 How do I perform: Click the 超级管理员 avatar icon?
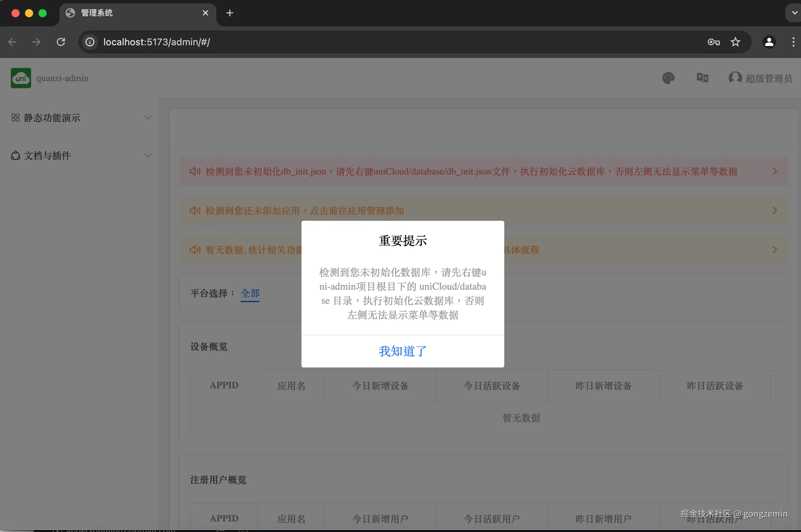pyautogui.click(x=735, y=78)
